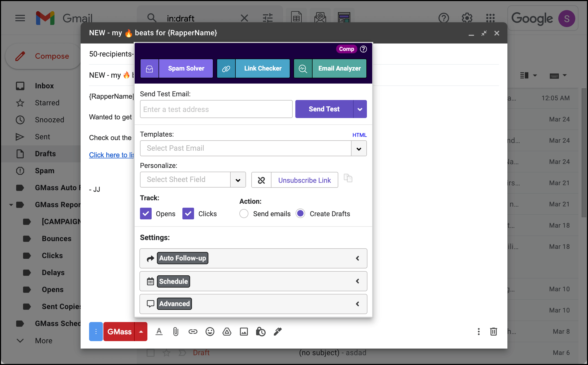Click the Link Checker button
The height and width of the screenshot is (365, 588).
263,69
